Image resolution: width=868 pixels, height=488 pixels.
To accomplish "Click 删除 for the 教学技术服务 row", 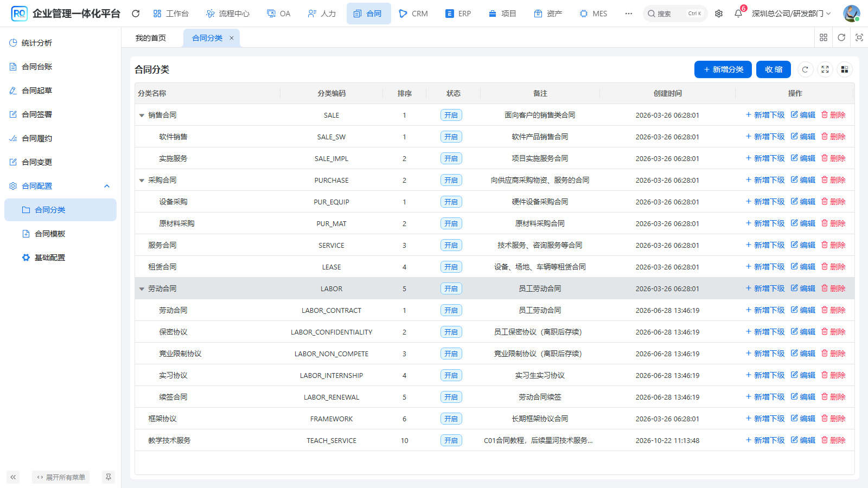I will tap(833, 440).
